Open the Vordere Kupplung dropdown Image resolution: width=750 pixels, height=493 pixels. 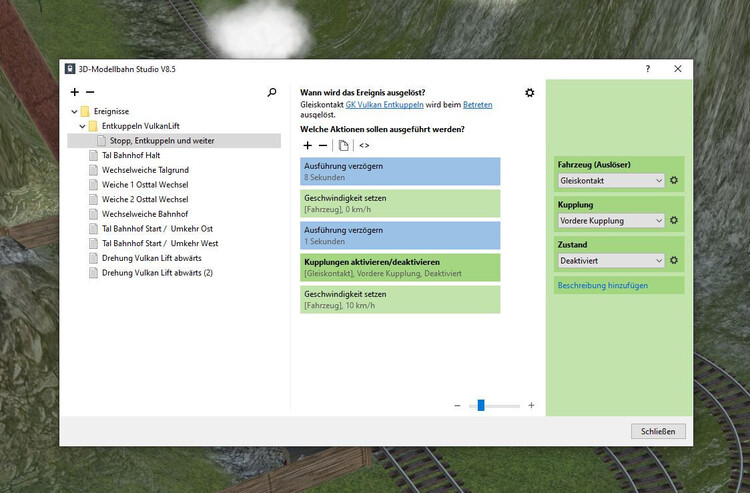point(610,221)
